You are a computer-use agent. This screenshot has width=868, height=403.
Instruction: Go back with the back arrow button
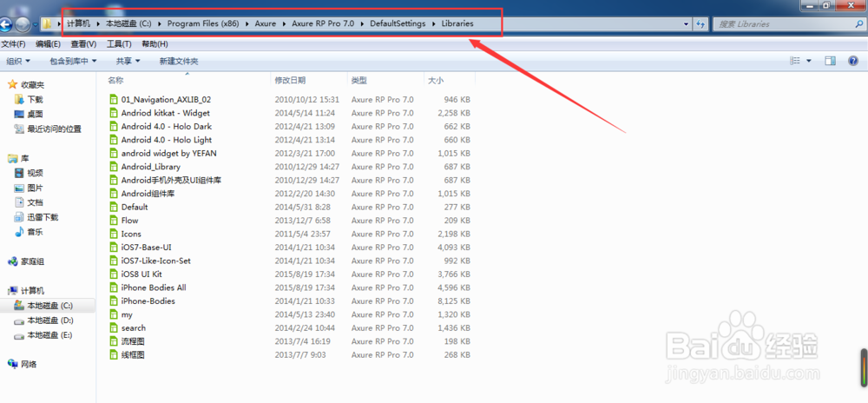5,24
